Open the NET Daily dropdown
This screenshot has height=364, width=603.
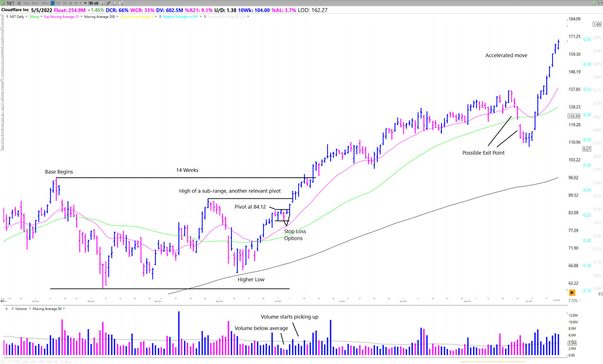27,17
